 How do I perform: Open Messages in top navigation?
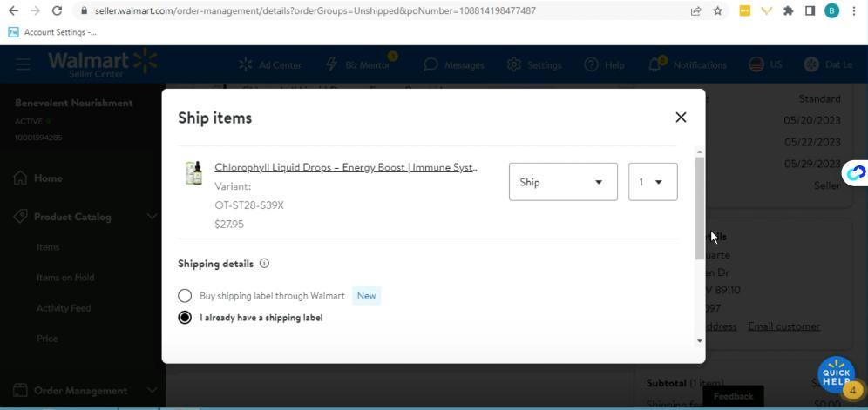pos(454,64)
